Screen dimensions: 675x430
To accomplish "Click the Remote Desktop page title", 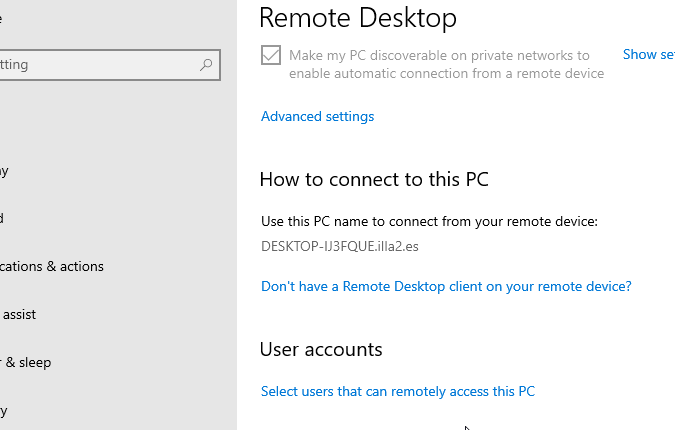I will point(357,17).
